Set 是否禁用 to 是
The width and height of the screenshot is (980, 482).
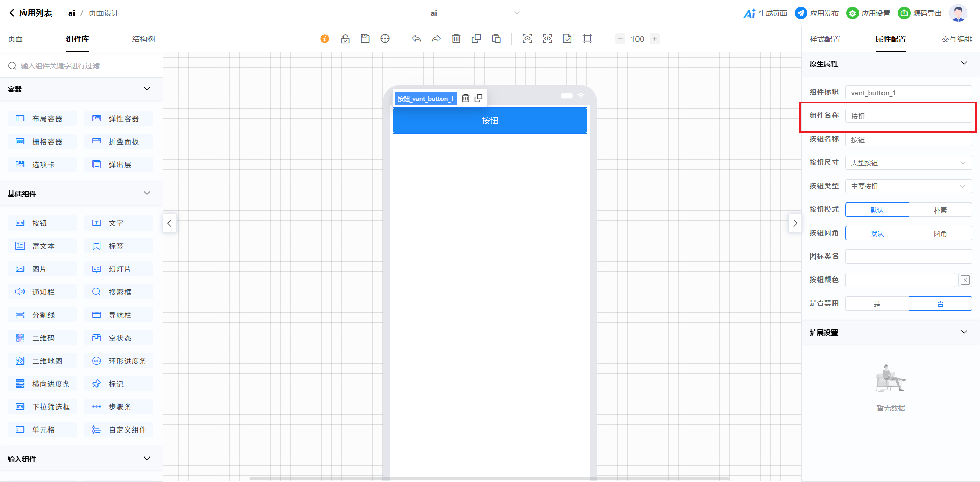click(x=877, y=304)
